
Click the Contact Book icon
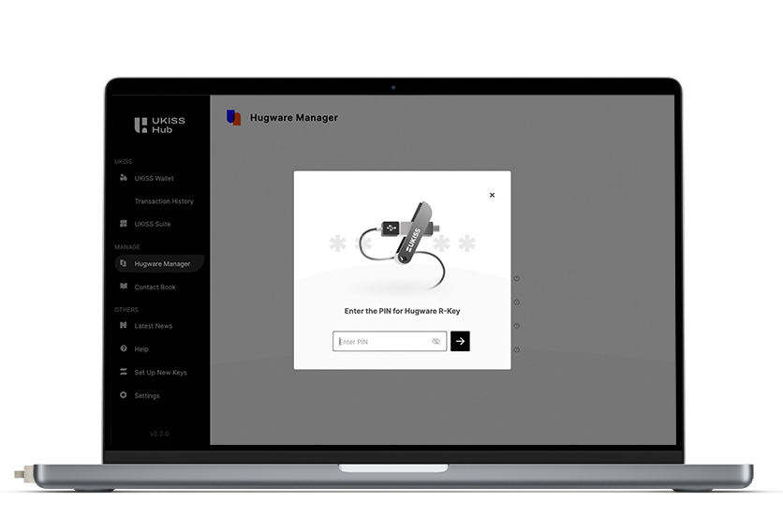point(124,287)
